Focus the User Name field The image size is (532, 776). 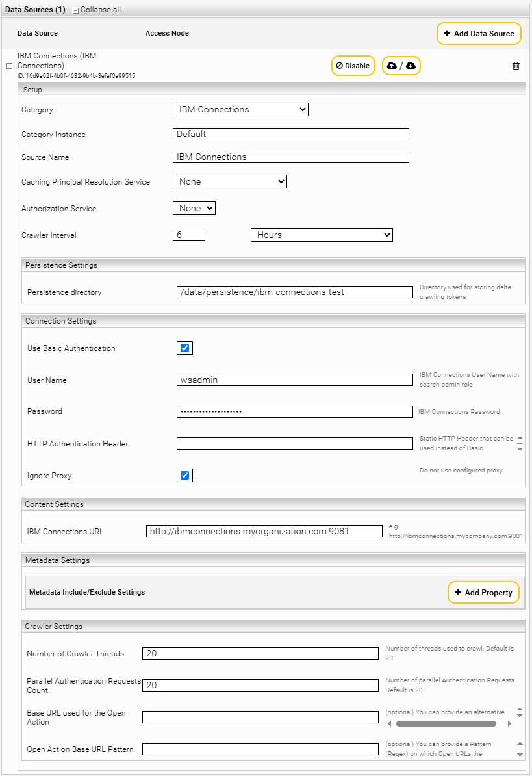point(295,380)
